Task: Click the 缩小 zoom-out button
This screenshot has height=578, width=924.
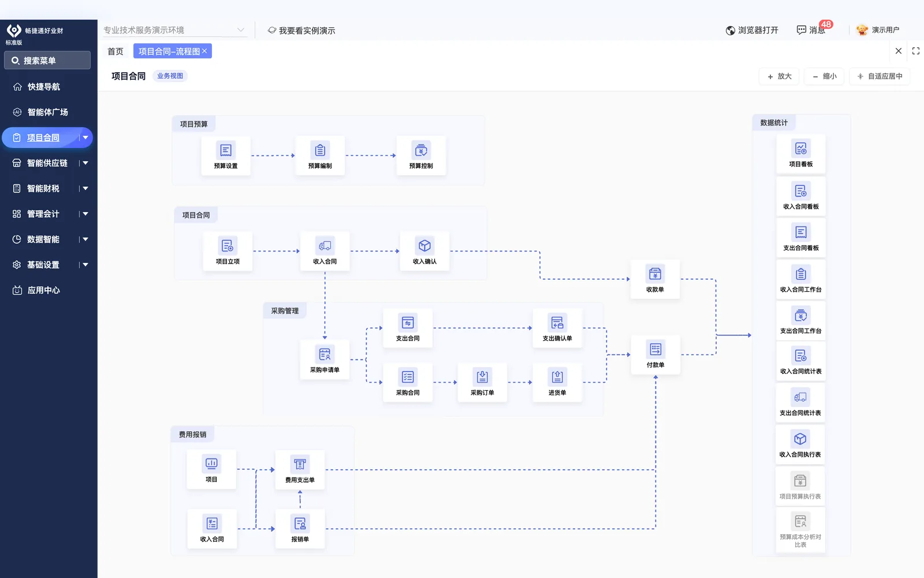Action: tap(824, 76)
